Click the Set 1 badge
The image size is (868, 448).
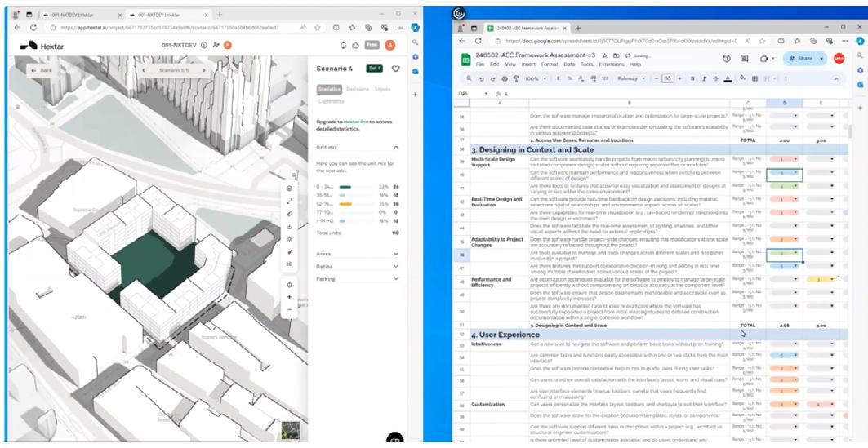374,69
